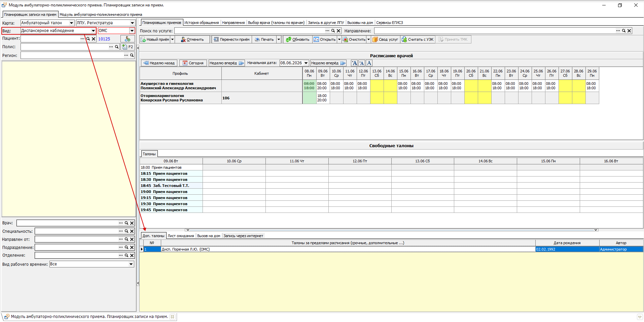Click the Обновить refresh button

tap(298, 39)
